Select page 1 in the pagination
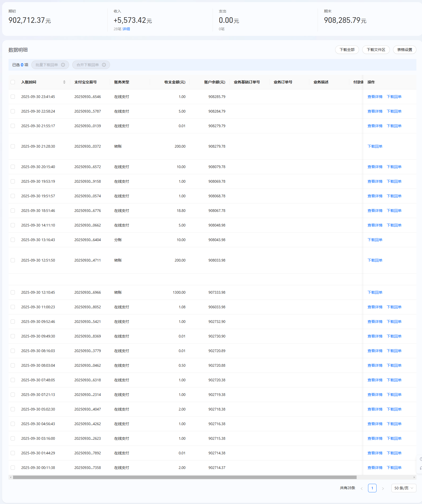The image size is (422, 504). pyautogui.click(x=372, y=488)
